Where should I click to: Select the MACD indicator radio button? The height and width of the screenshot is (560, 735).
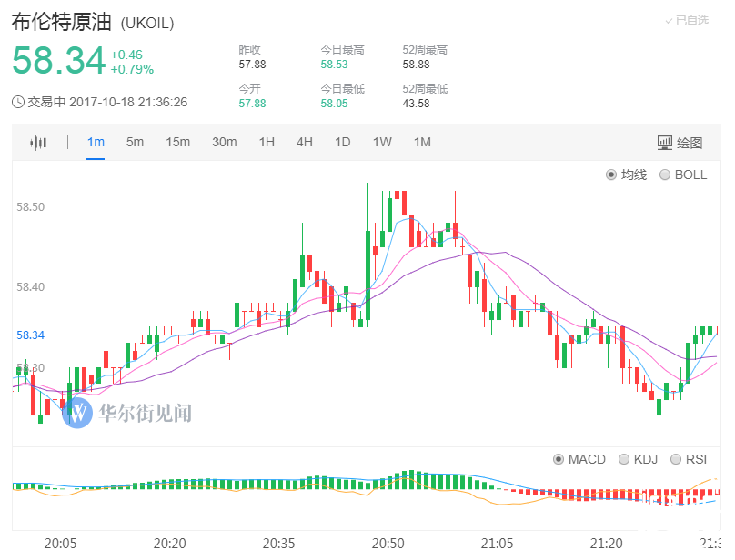tap(559, 459)
